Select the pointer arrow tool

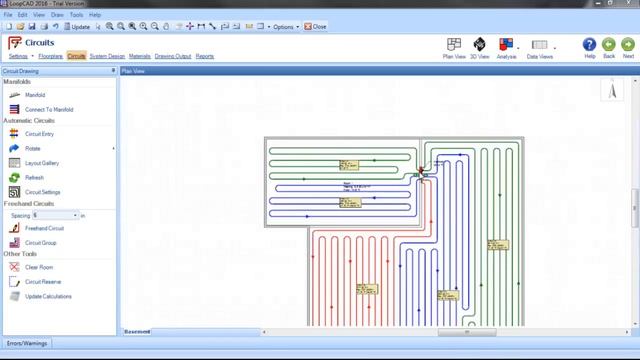98,27
